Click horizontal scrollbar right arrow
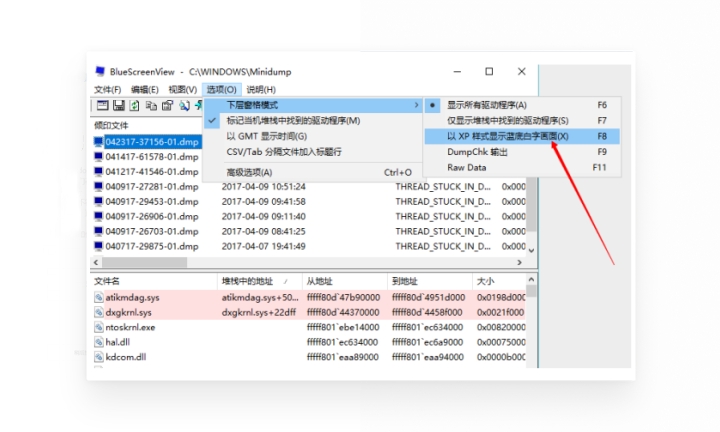The width and height of the screenshot is (720, 432). (x=519, y=262)
